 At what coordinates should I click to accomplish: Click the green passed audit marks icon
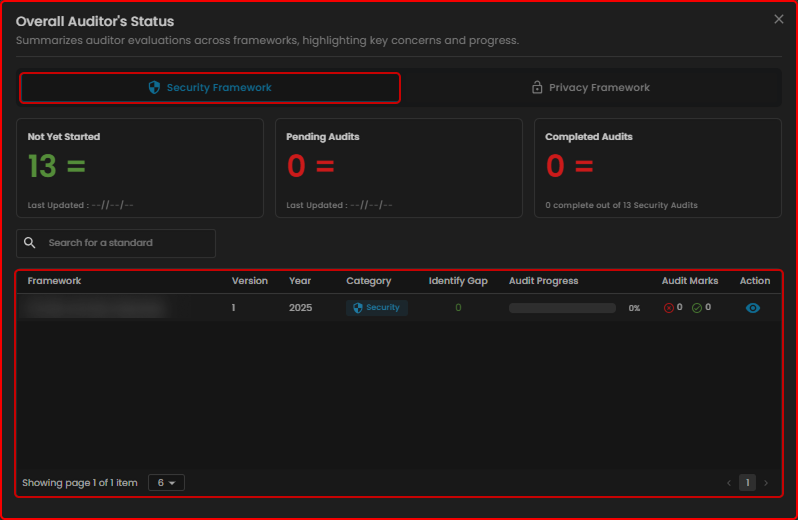click(x=697, y=308)
